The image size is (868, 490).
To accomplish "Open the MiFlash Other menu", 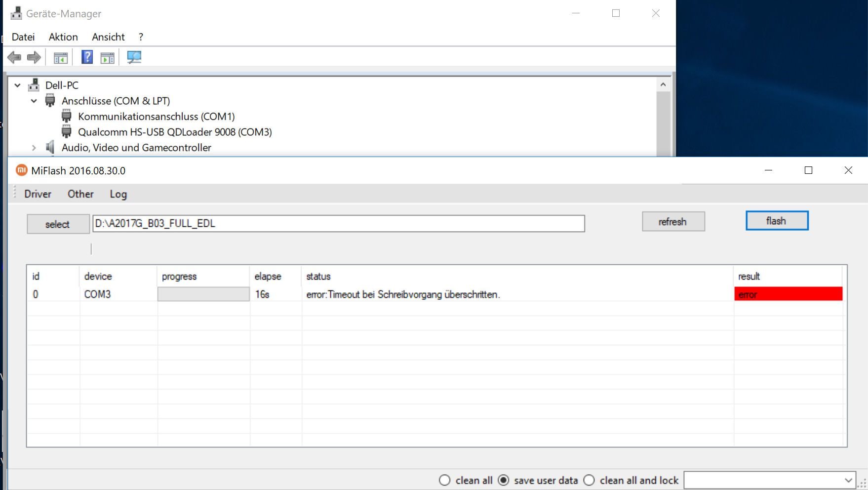I will pyautogui.click(x=80, y=194).
